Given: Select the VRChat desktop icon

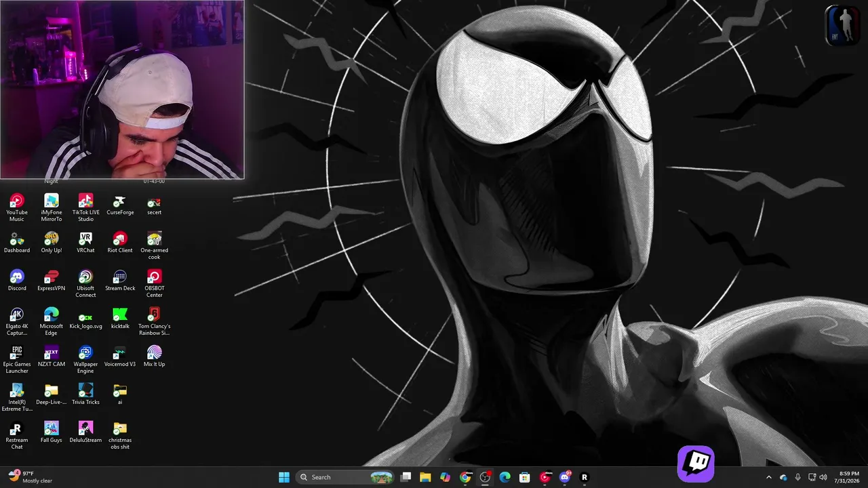Looking at the screenshot, I should pos(85,243).
